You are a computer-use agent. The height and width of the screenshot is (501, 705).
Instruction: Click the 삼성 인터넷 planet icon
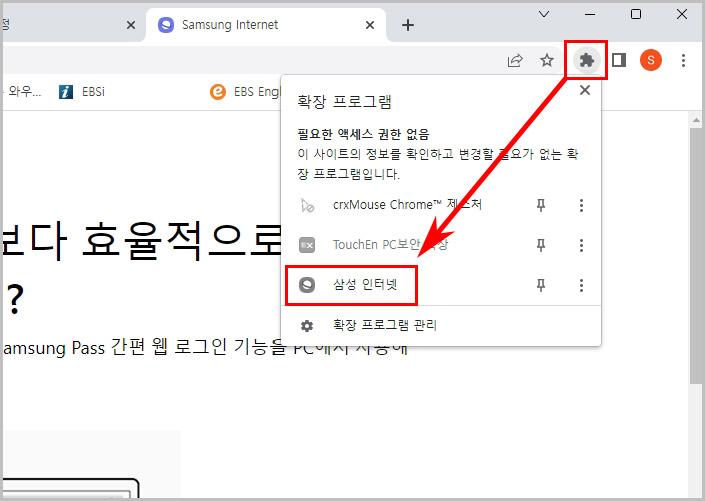(x=307, y=285)
